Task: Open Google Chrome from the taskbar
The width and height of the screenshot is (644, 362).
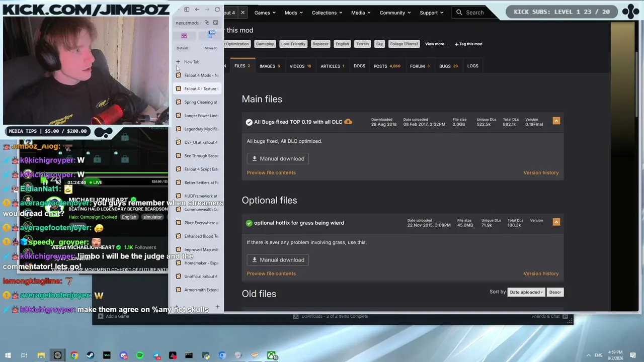Action: (74, 355)
